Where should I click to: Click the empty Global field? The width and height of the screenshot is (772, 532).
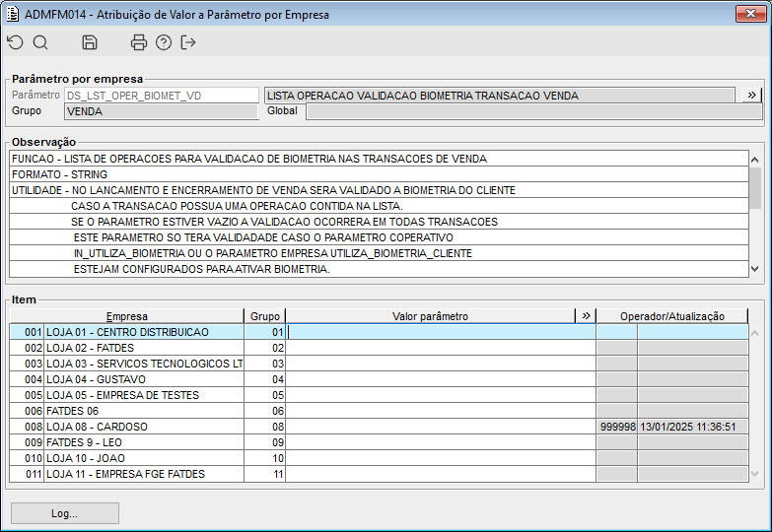(x=534, y=111)
